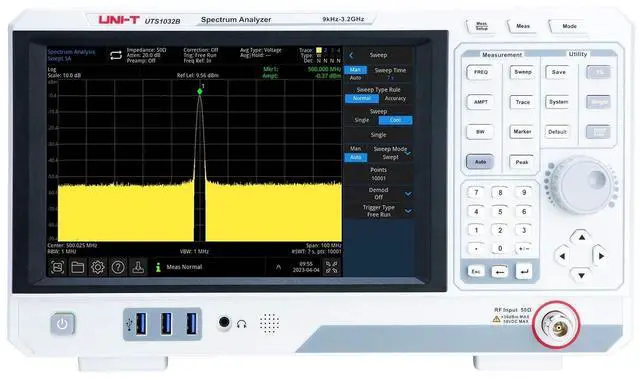Tap the question mark help icon
Screen dimensions: 640x379
tap(118, 267)
